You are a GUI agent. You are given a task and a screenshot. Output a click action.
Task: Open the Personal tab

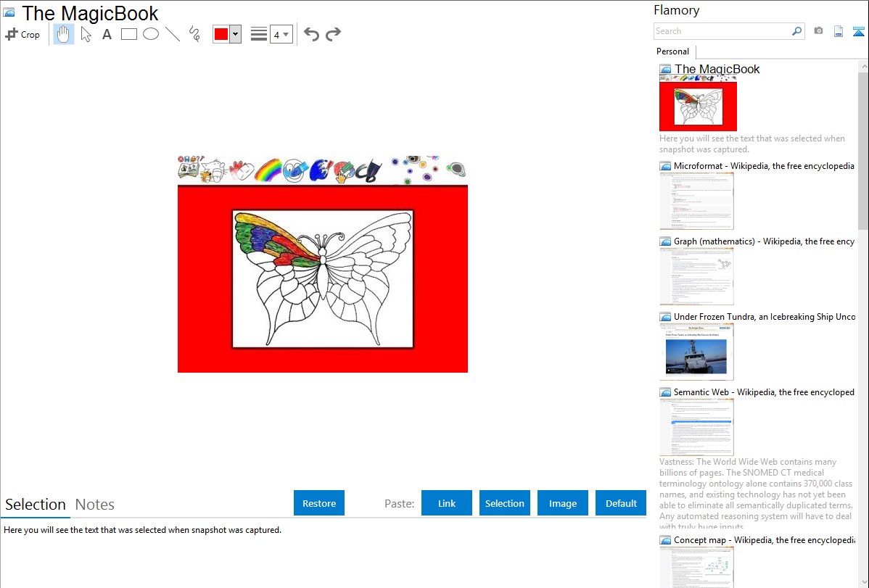click(673, 51)
